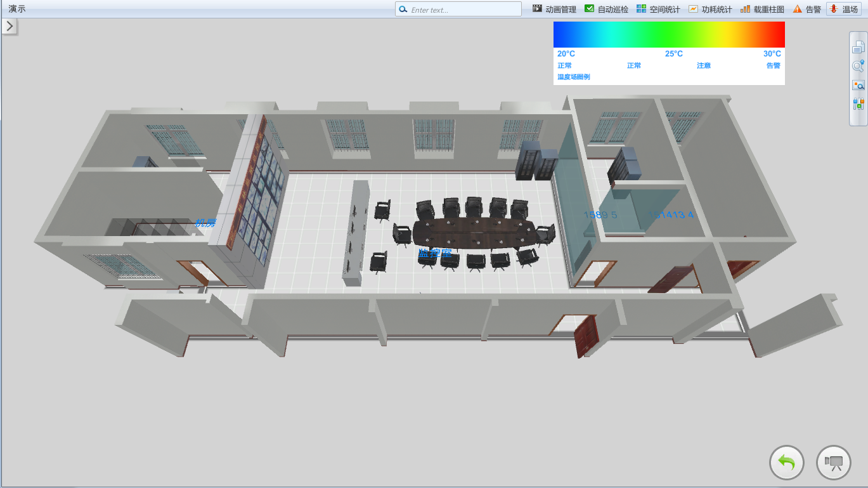This screenshot has width=868, height=488.
Task: Open 功耗统计 power consumption chart
Action: [710, 9]
